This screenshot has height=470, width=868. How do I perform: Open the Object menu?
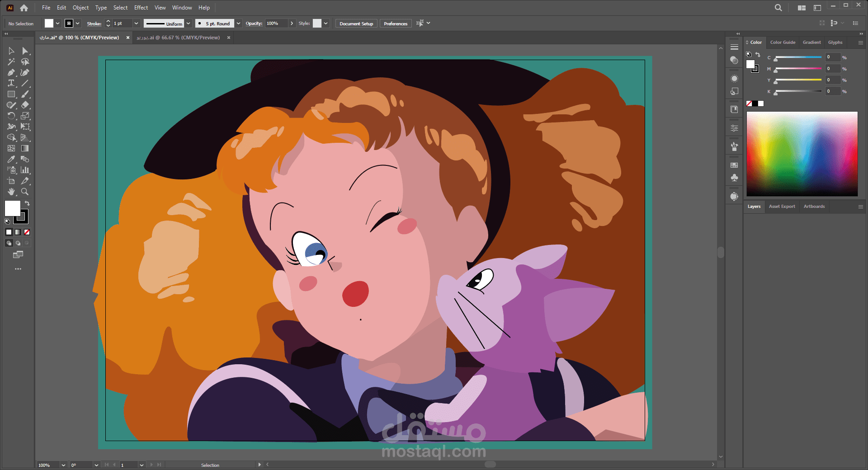tap(81, 8)
